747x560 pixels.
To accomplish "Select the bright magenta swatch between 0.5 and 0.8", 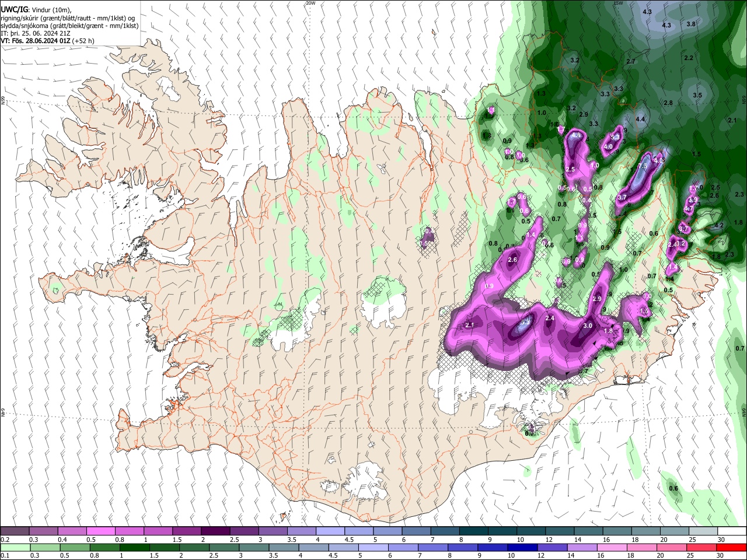I will coord(100,531).
